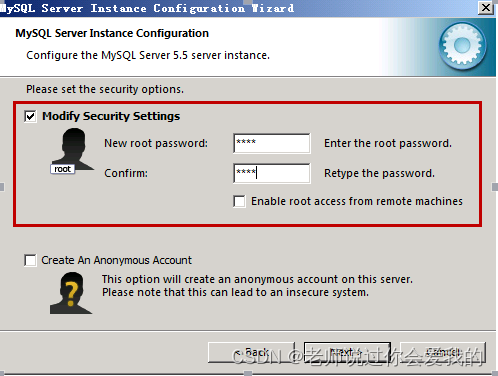Click the root user silhouette icon
The width and height of the screenshot is (498, 376).
(x=72, y=150)
